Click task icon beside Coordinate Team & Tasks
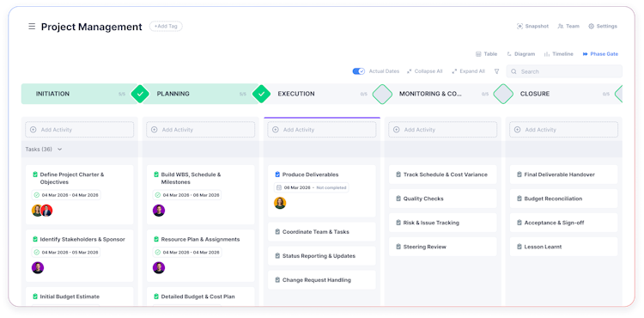This screenshot has height=318, width=644. point(277,232)
